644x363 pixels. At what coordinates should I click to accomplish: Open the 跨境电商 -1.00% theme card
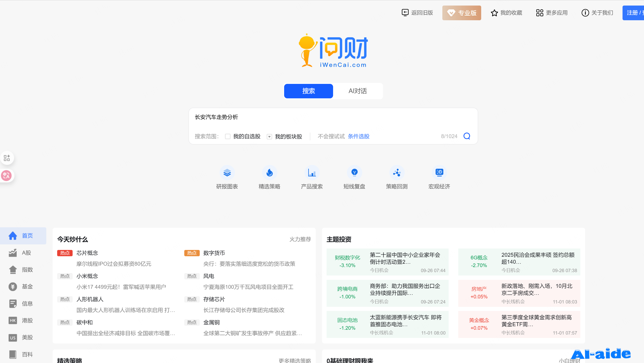click(388, 293)
